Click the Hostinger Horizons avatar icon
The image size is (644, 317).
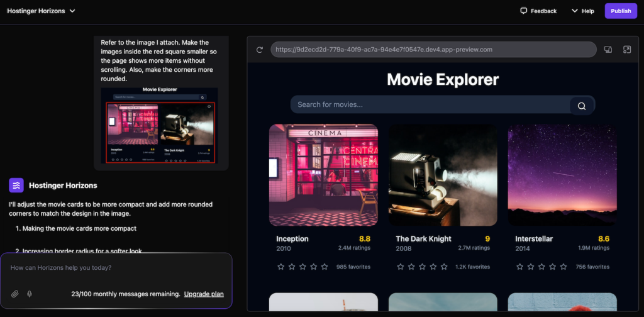tap(16, 185)
